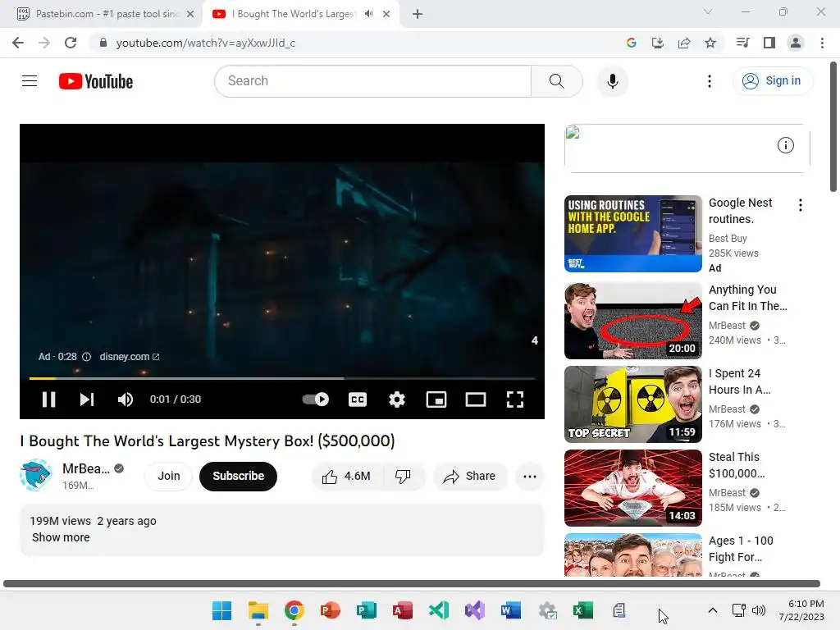840x630 pixels.
Task: Go back in browser history
Action: click(18, 43)
